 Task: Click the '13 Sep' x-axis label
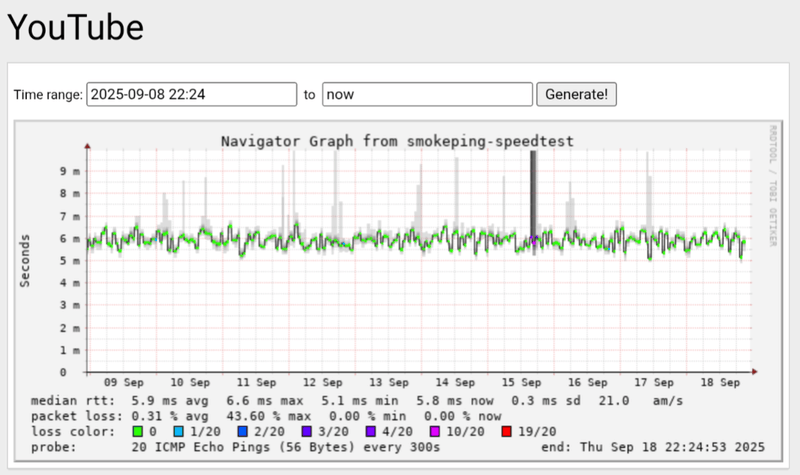pos(389,382)
